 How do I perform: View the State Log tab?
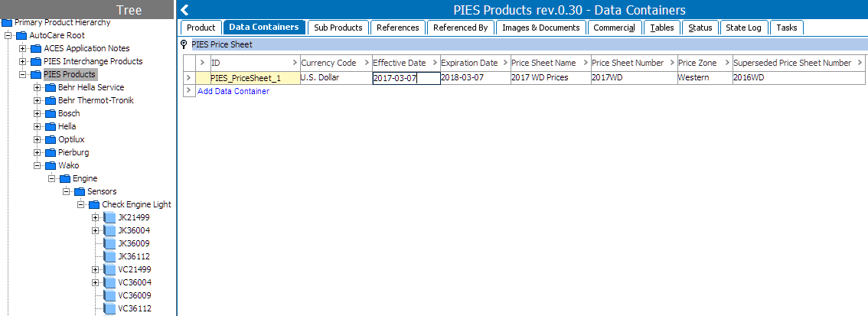(744, 27)
